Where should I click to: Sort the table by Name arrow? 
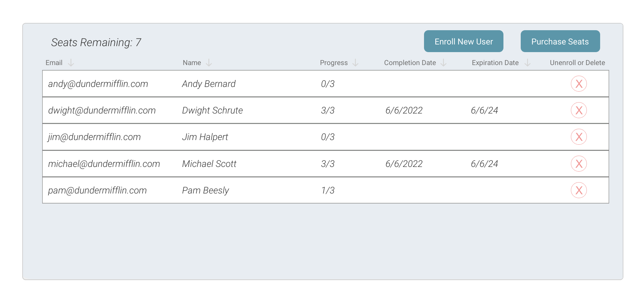click(x=209, y=63)
